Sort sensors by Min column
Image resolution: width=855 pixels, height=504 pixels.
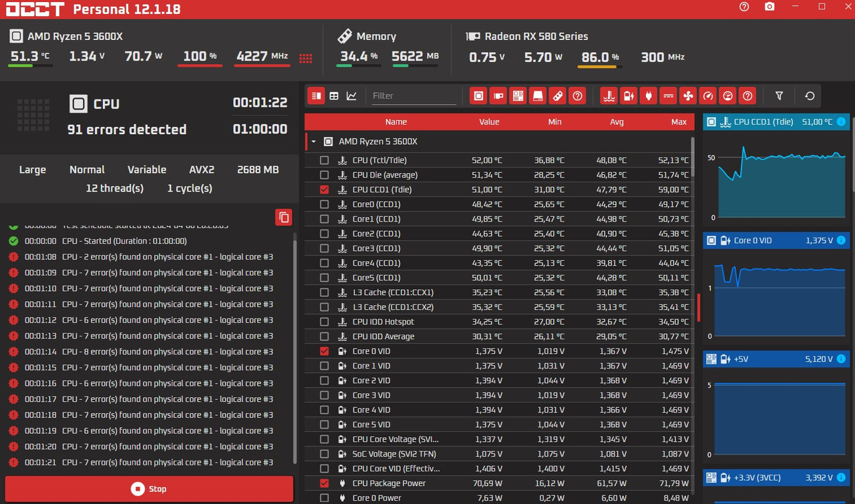click(x=554, y=122)
